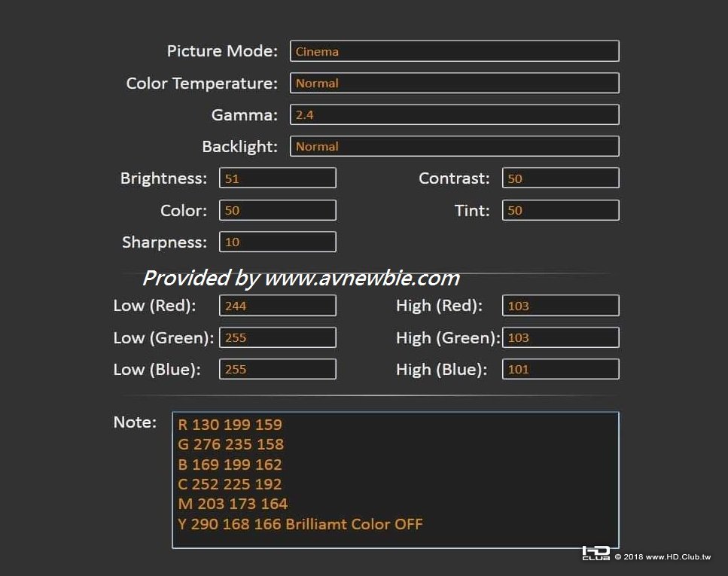
Task: Focus the High (Green) value field
Action: click(x=561, y=338)
